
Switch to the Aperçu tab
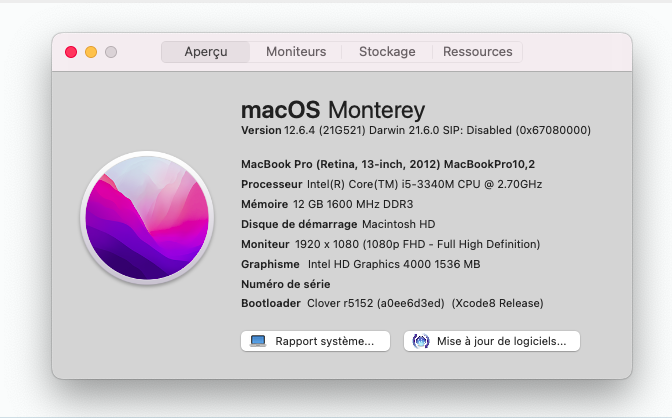(x=206, y=52)
